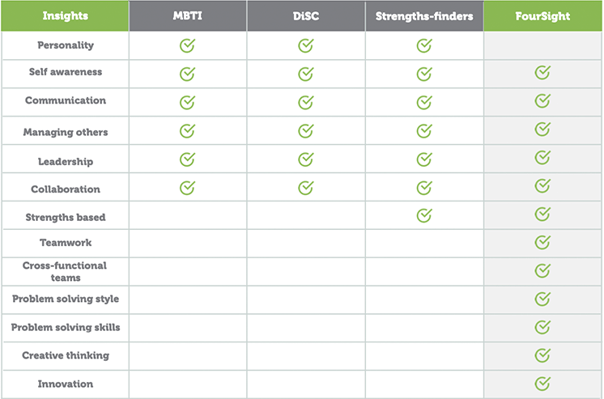604x399 pixels.
Task: Click the FourSight Teamwork checkmark icon
Action: (542, 242)
